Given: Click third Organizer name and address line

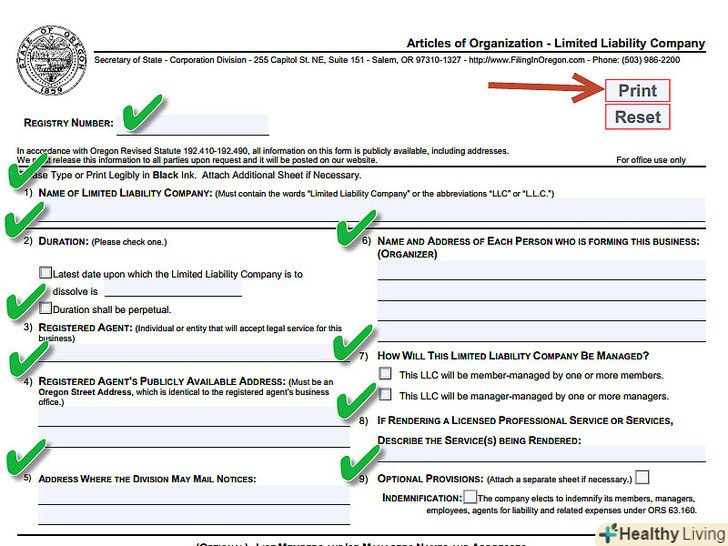Looking at the screenshot, I should click(x=541, y=312).
